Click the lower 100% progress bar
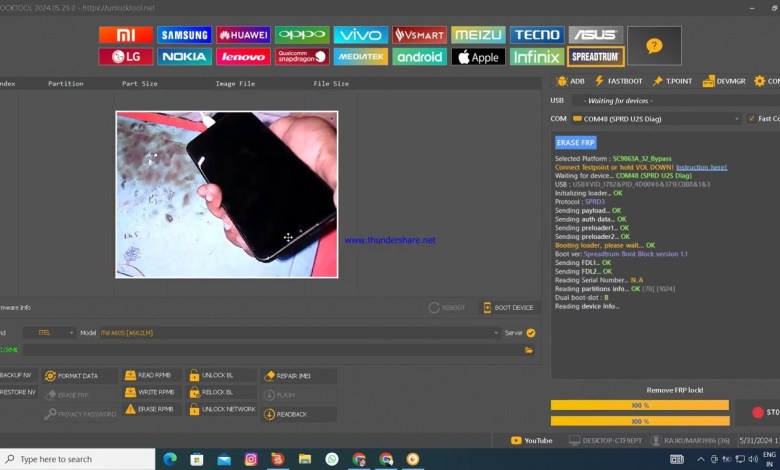780x470 pixels. click(x=640, y=421)
